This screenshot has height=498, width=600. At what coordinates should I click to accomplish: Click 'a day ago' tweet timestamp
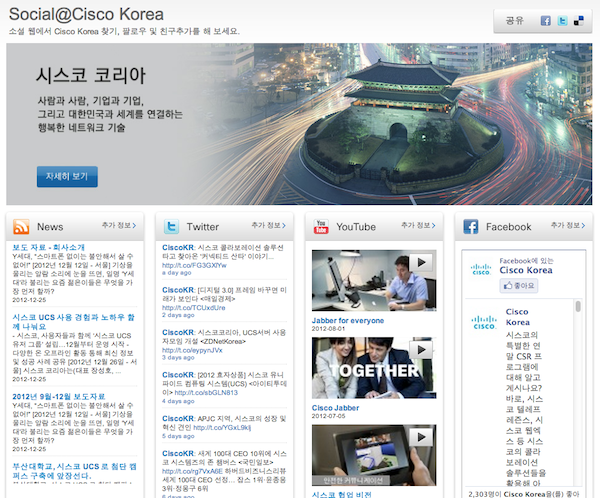[x=176, y=273]
